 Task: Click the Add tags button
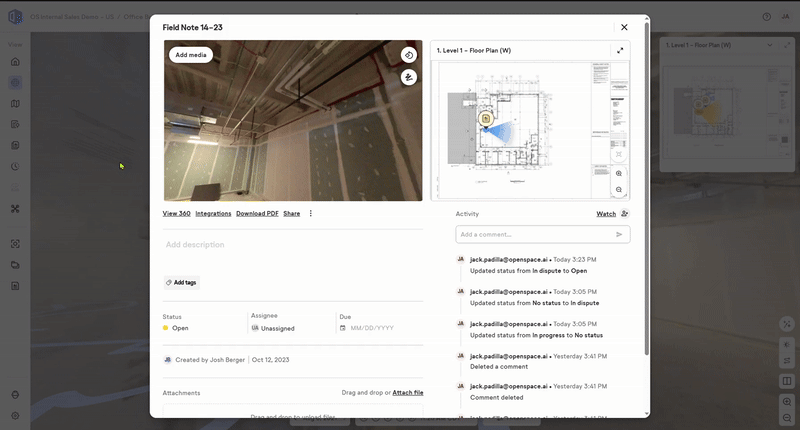tap(182, 283)
